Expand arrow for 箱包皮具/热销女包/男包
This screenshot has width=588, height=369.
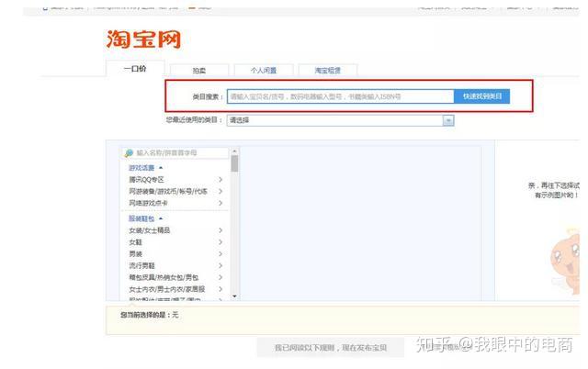click(220, 277)
